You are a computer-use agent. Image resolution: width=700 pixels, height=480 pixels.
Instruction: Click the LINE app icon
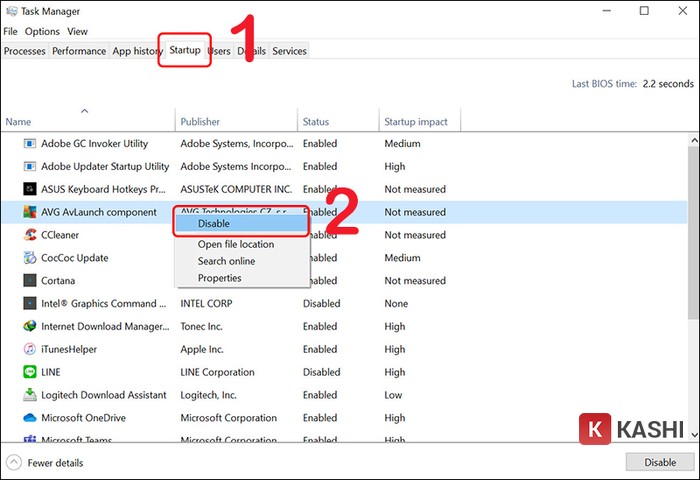(x=29, y=371)
